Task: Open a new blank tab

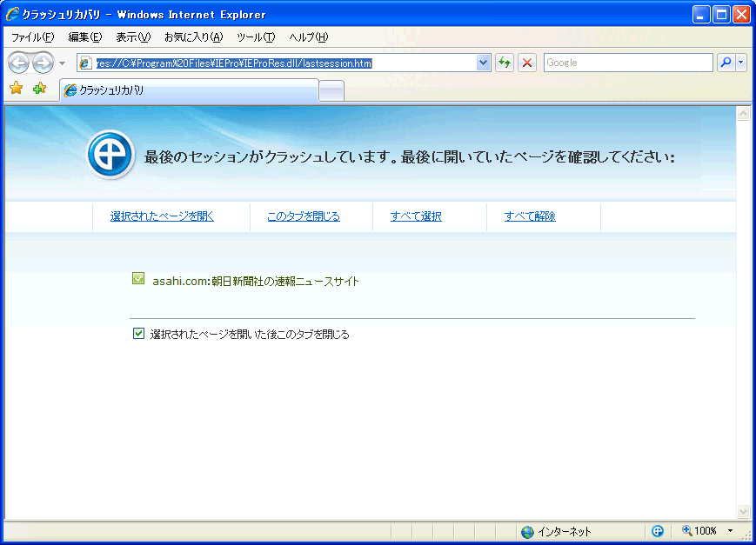Action: (331, 91)
